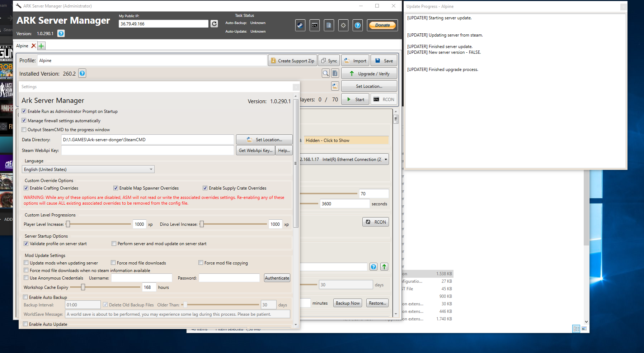Open the RCON console icon in the top toolbar
The image size is (644, 353).
click(315, 25)
